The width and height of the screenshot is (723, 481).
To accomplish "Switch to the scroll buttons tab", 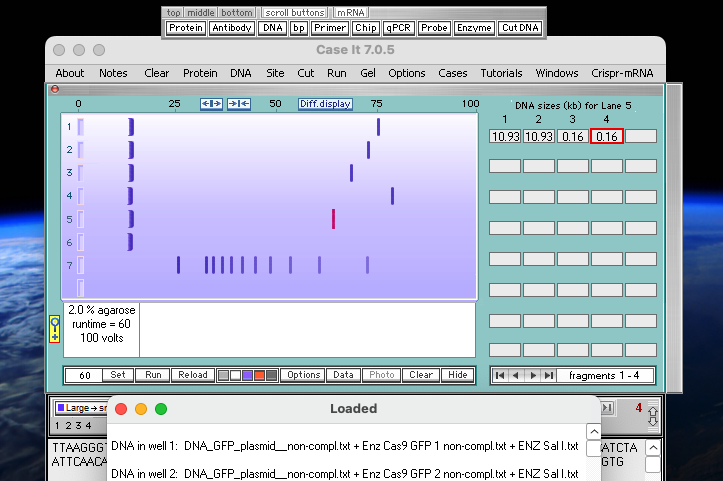I will (x=294, y=13).
